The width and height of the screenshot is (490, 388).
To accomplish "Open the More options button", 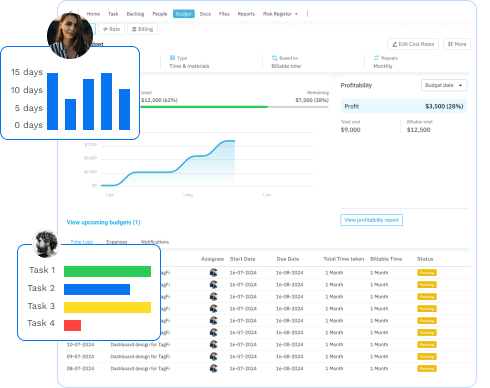I will pyautogui.click(x=457, y=44).
